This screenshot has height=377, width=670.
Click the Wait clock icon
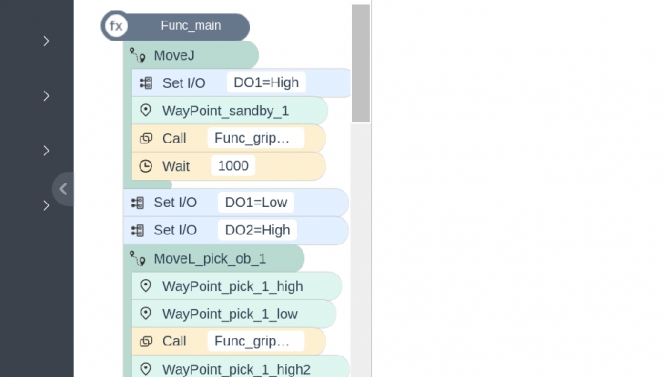point(146,166)
